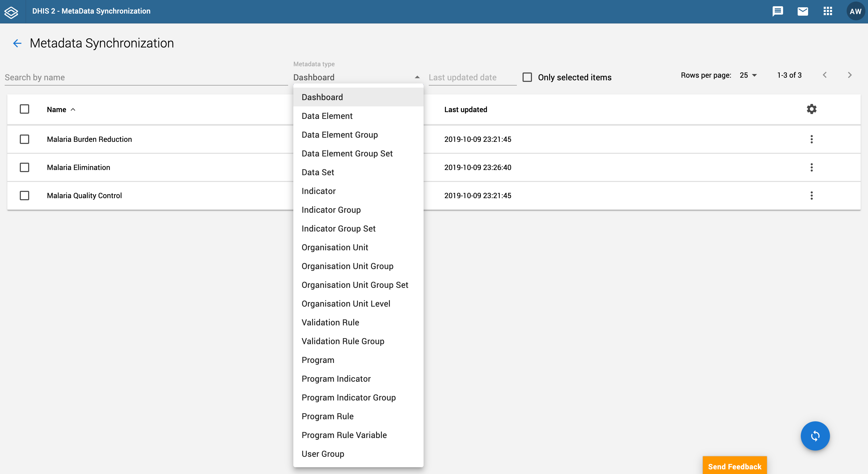Viewport: 868px width, 474px height.
Task: Go to the next page arrow
Action: point(850,75)
